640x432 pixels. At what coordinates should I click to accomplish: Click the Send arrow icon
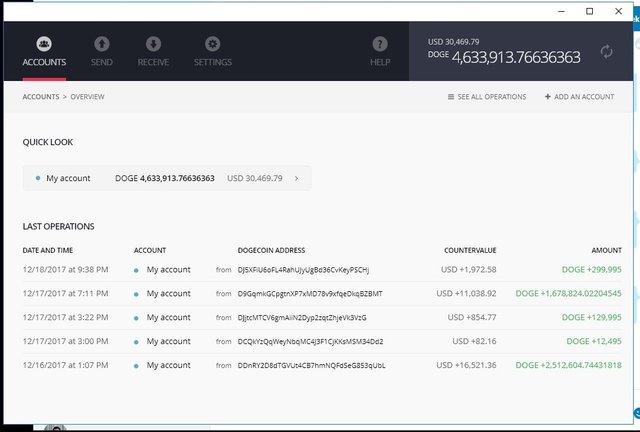(102, 44)
